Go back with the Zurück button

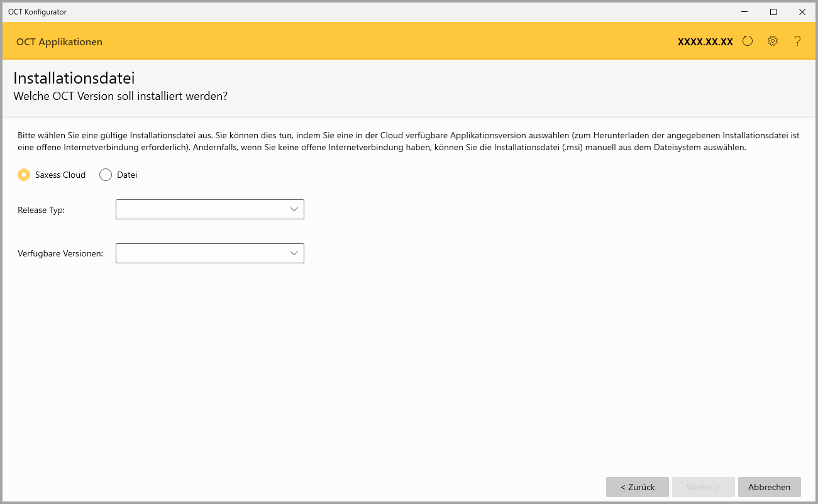pos(638,487)
